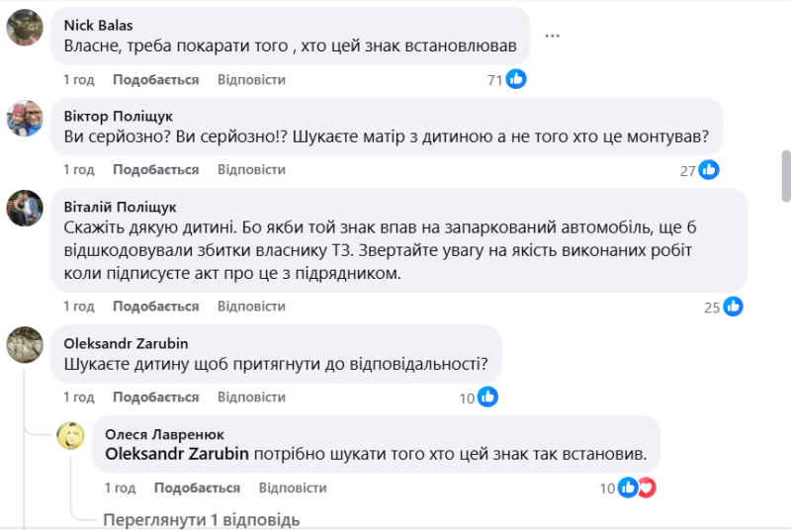Reply to Віктор Поліщук comment via 'Відповісти'
Image resolution: width=791 pixels, height=532 pixels.
pos(251,170)
